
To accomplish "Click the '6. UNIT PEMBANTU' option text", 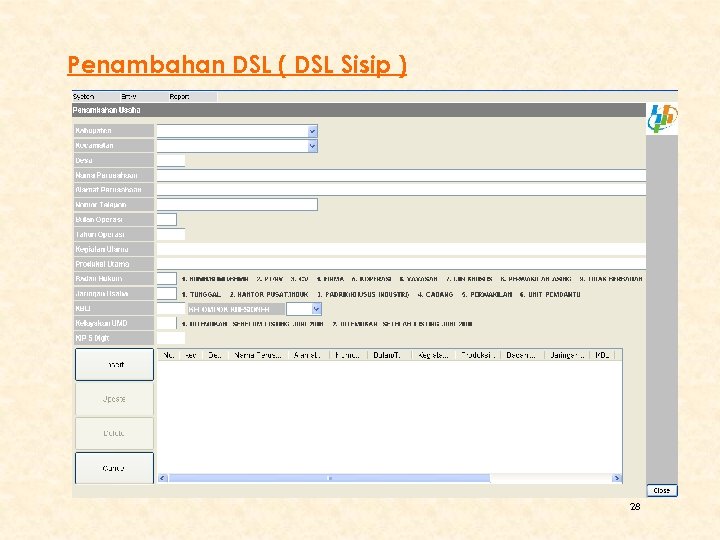I will [x=550, y=294].
